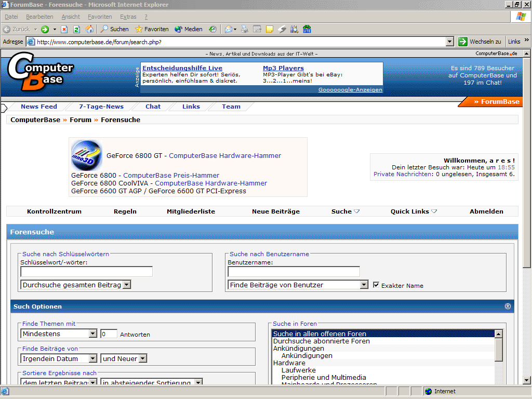Click the green Forward arrow button
532x399 pixels.
(x=45, y=29)
